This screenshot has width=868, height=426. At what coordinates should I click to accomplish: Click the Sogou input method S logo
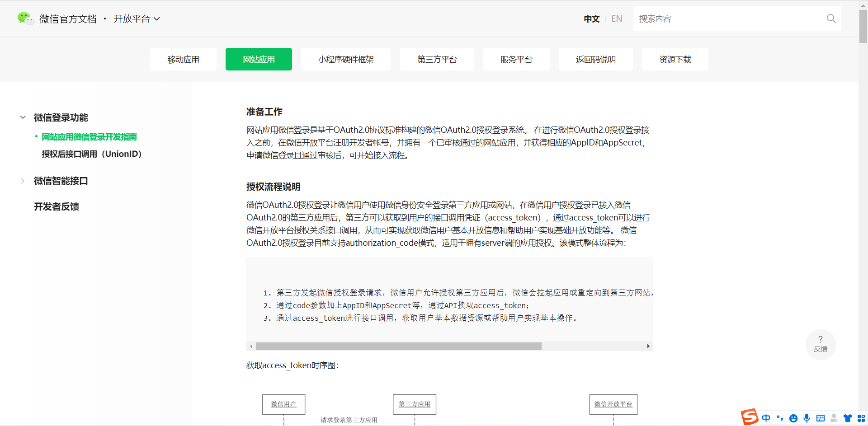tap(750, 417)
